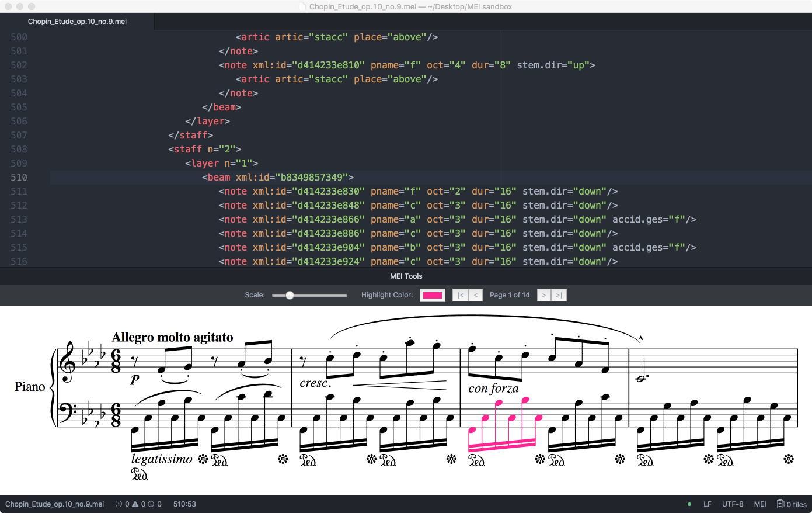Adjust the Scale slider handle
This screenshot has height=513, width=812.
tap(290, 295)
